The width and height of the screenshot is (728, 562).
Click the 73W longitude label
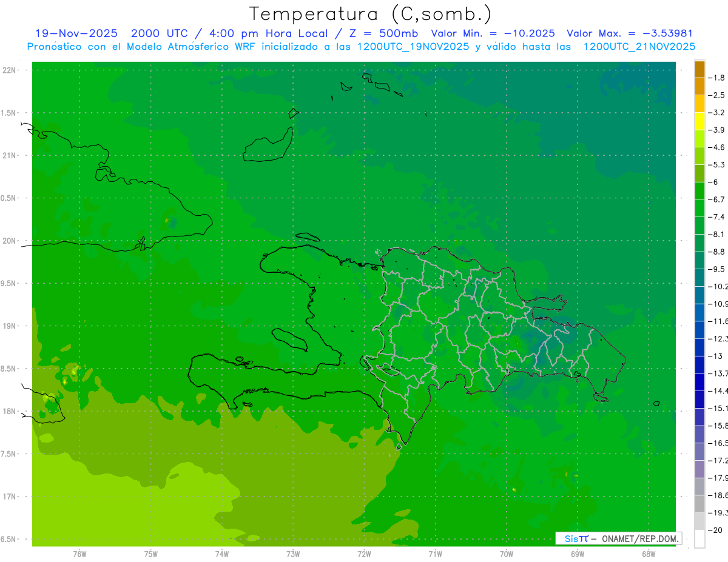coord(293,554)
